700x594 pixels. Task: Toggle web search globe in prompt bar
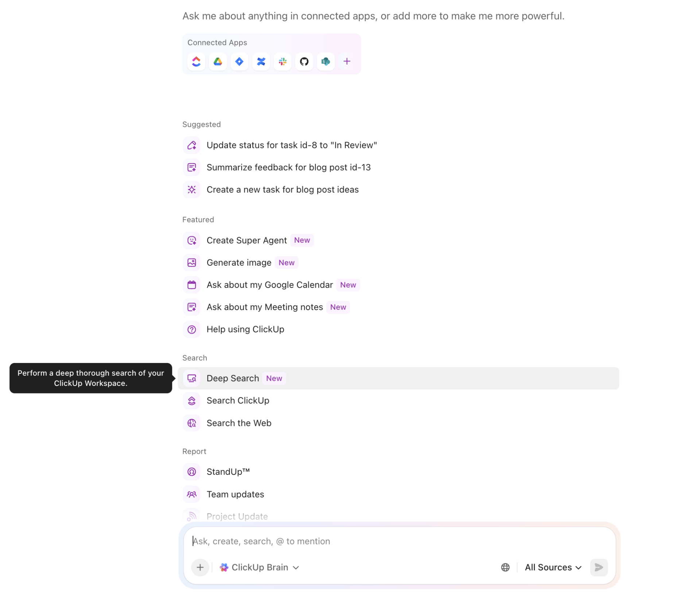[x=505, y=567]
